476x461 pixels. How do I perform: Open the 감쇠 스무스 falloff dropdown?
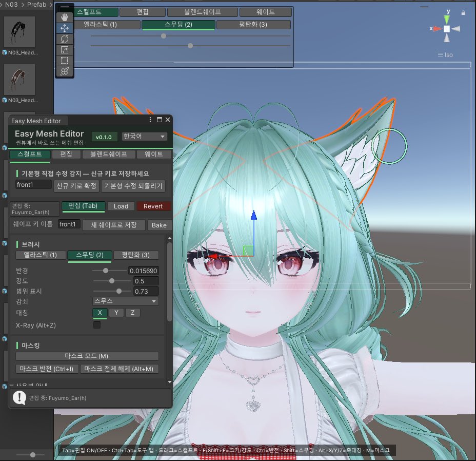point(125,301)
